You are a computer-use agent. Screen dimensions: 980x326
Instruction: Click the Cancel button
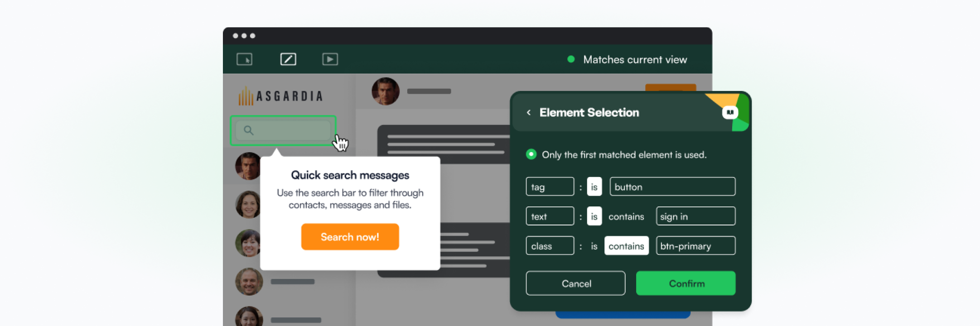point(575,283)
